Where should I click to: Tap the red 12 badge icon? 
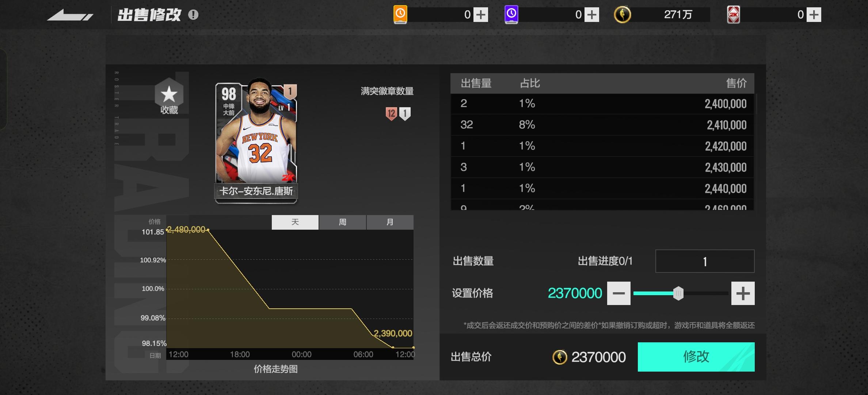(x=391, y=114)
